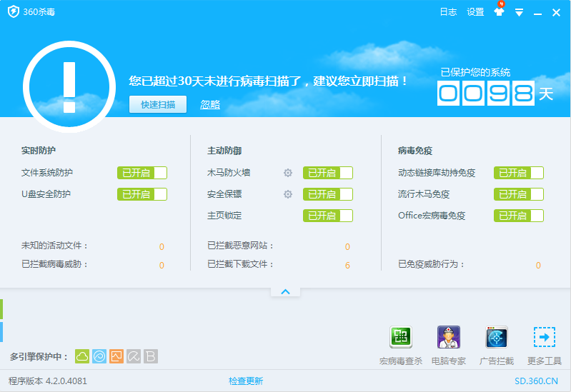Toggle 主页锁定 switch

(x=328, y=216)
